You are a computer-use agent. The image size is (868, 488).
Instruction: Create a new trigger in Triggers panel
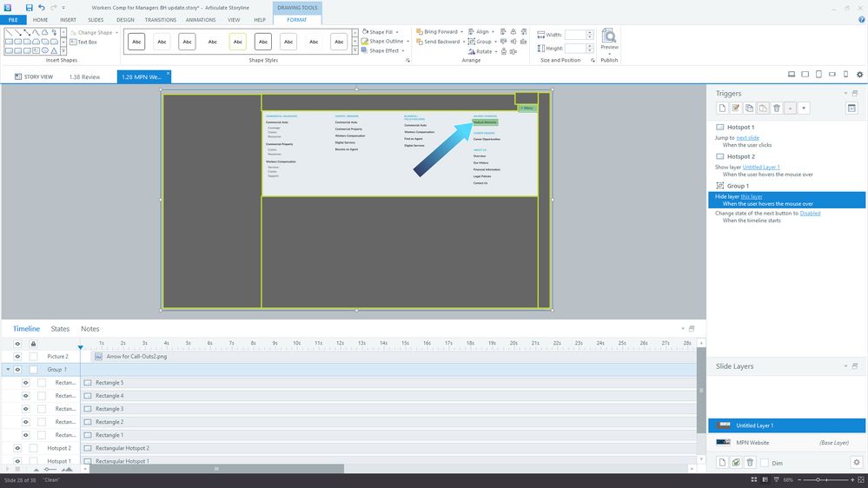point(721,108)
